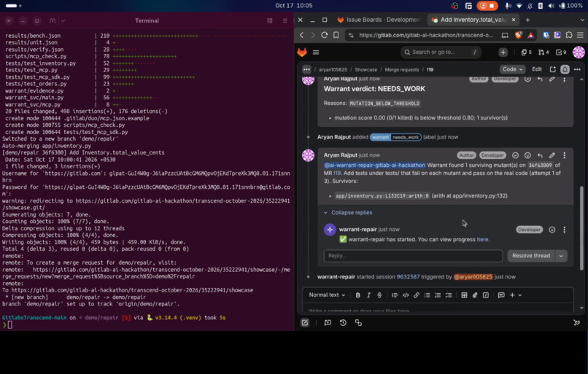This screenshot has height=374, width=588.
Task: Add emoji reaction to warrant-repair reply
Action: point(552,230)
